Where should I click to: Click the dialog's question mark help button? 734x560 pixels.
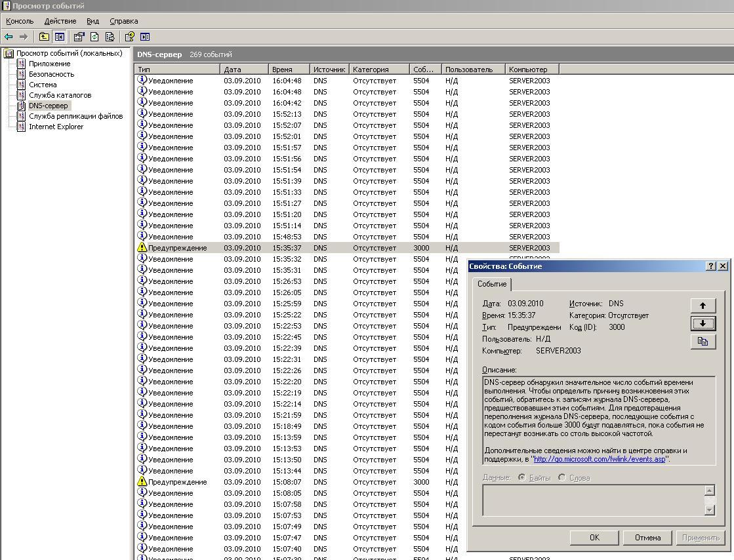coord(710,266)
